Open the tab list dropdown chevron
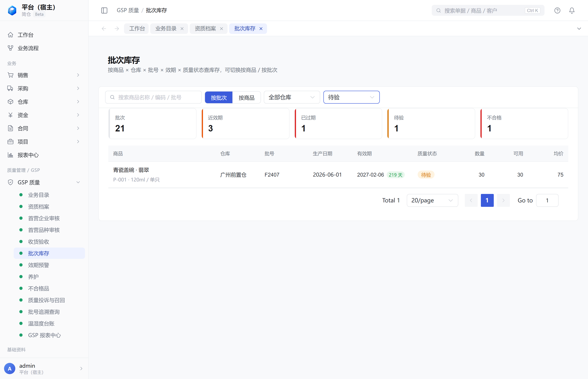The height and width of the screenshot is (379, 588). 579,29
